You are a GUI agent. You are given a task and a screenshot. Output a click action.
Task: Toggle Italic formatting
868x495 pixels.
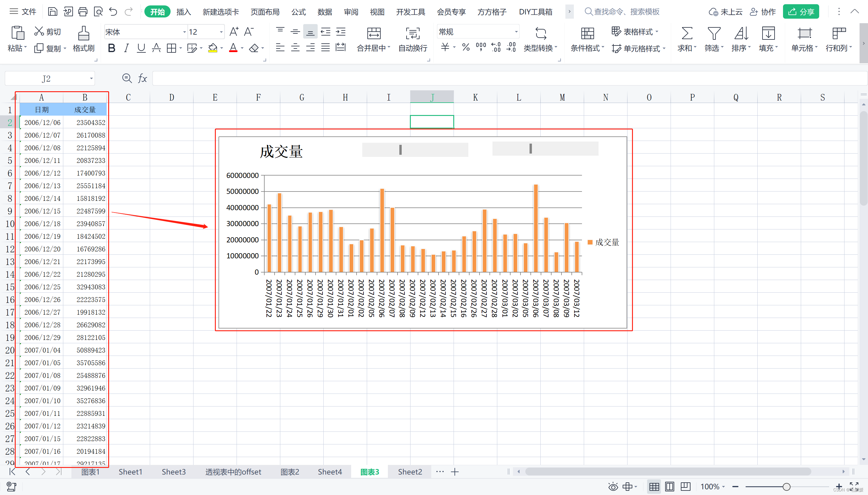126,48
